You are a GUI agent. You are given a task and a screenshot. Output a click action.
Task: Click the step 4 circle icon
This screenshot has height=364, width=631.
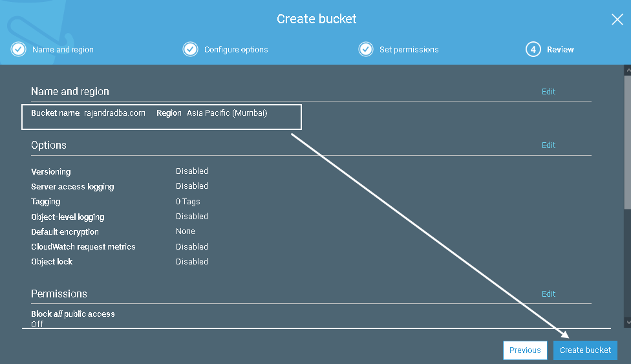tap(533, 49)
